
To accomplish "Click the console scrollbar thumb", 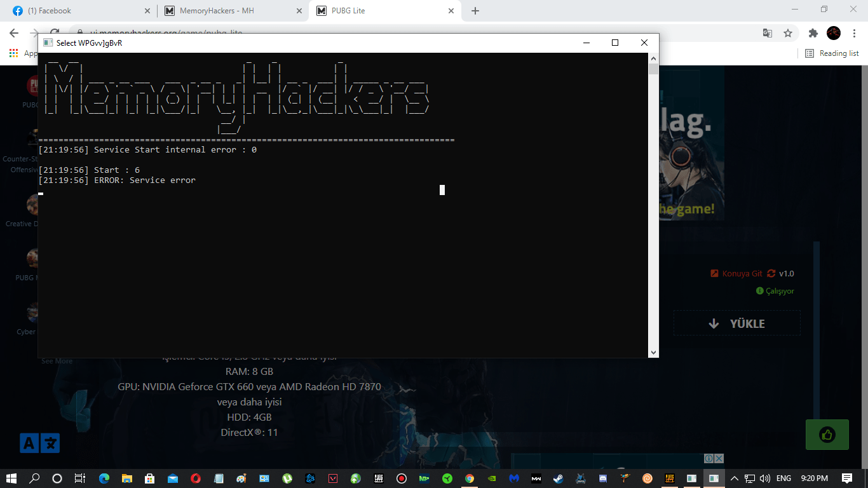I will coord(653,69).
